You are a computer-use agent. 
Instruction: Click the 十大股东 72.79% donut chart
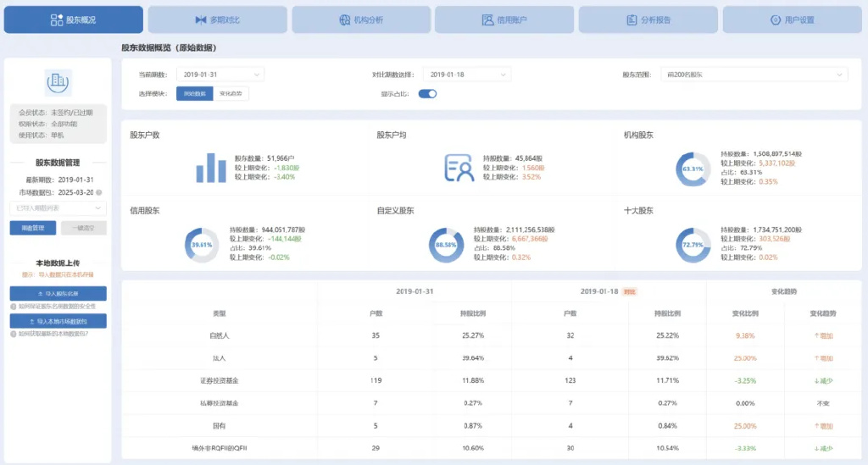pyautogui.click(x=693, y=245)
